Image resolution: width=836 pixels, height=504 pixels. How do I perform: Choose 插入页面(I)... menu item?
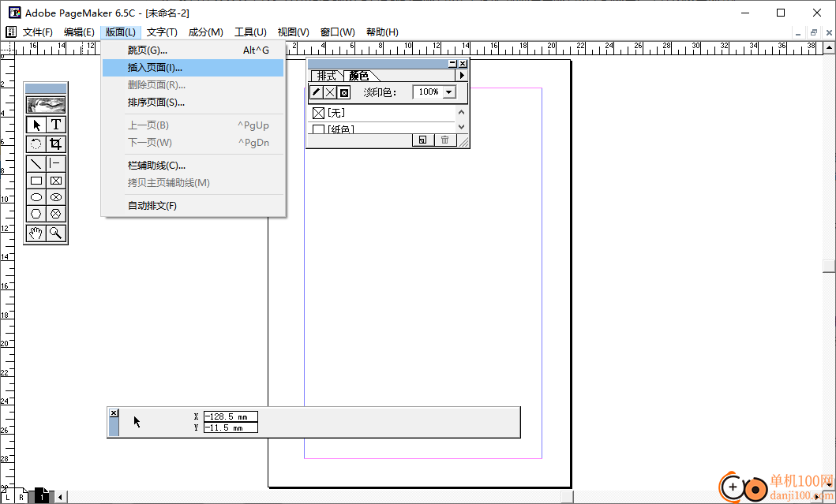click(193, 68)
